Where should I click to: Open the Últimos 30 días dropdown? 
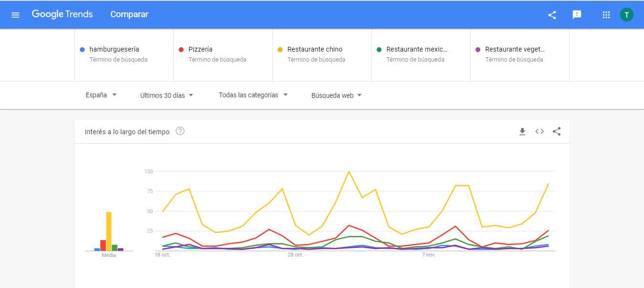[x=167, y=96]
